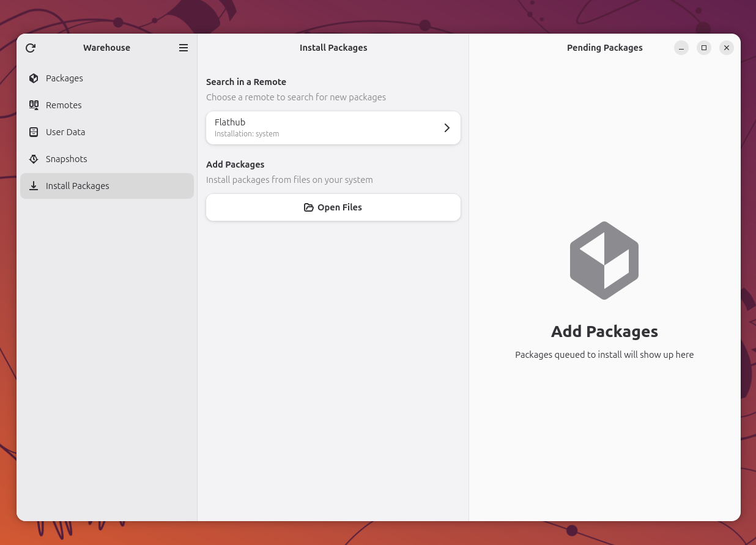Viewport: 756px width, 545px height.
Task: Click the Install Packages header title
Action: pos(333,48)
